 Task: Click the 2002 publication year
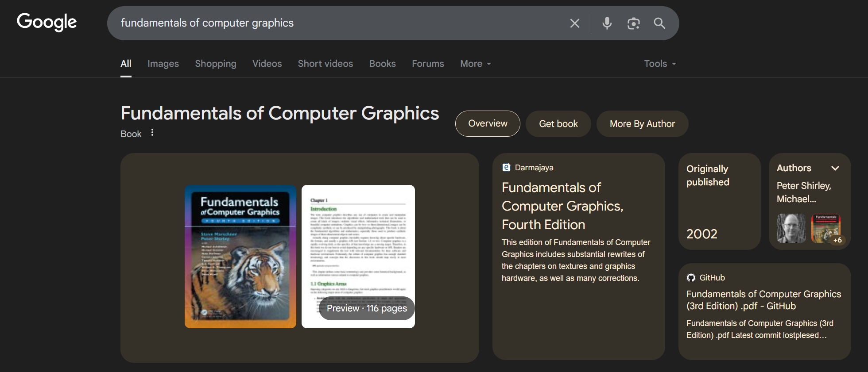(x=702, y=234)
